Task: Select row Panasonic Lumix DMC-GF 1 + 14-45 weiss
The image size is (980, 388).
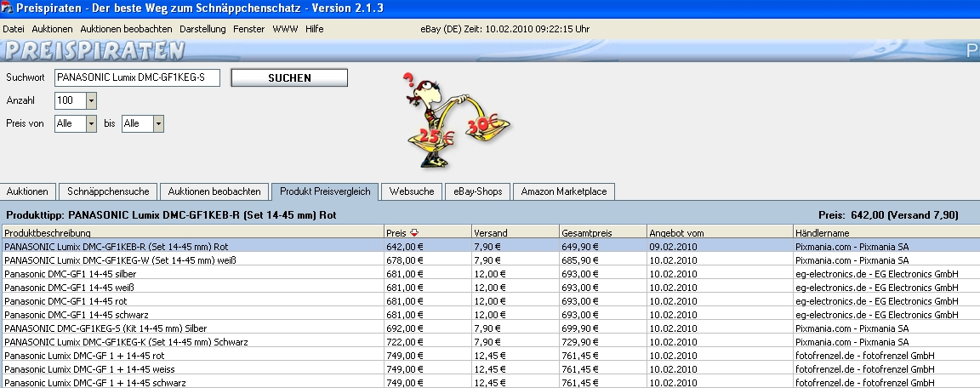Action: 491,369
